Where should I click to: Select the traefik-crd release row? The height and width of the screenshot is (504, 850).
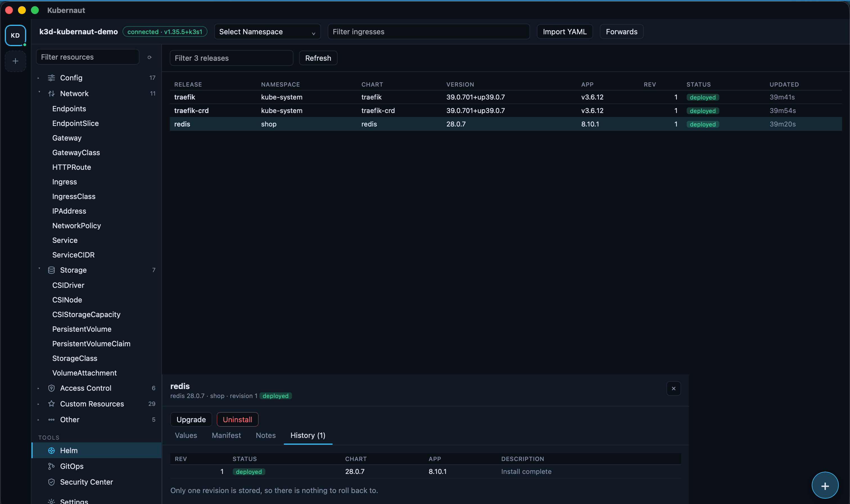coord(506,111)
